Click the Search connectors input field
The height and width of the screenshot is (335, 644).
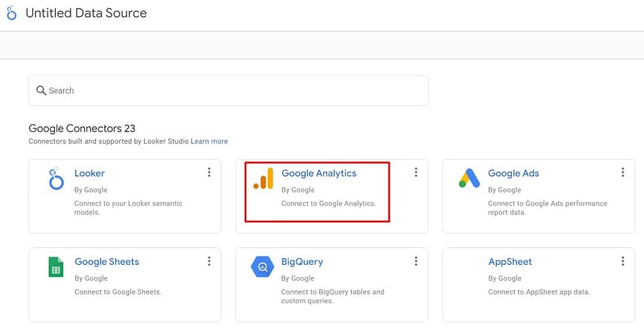coord(229,90)
